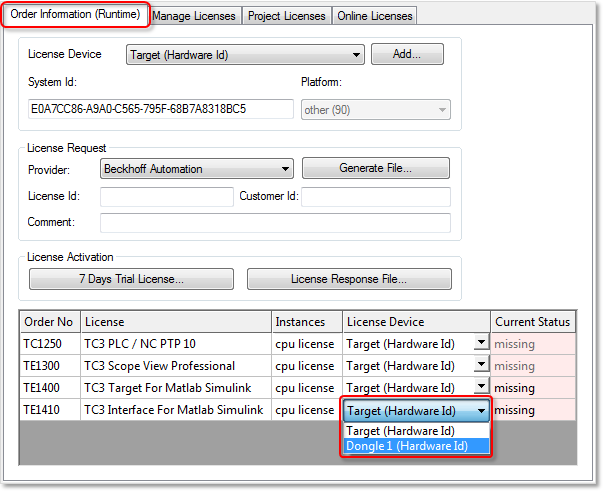This screenshot has width=603, height=491.
Task: Expand the Provider dropdown Beckhoff Automation
Action: (x=197, y=169)
